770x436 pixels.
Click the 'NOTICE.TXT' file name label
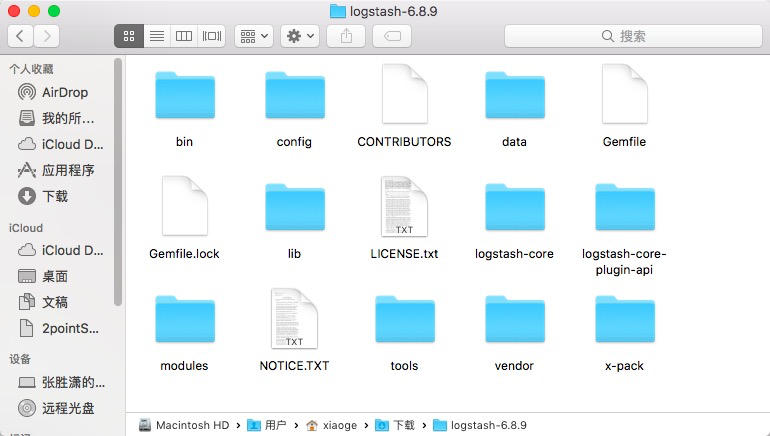click(294, 366)
